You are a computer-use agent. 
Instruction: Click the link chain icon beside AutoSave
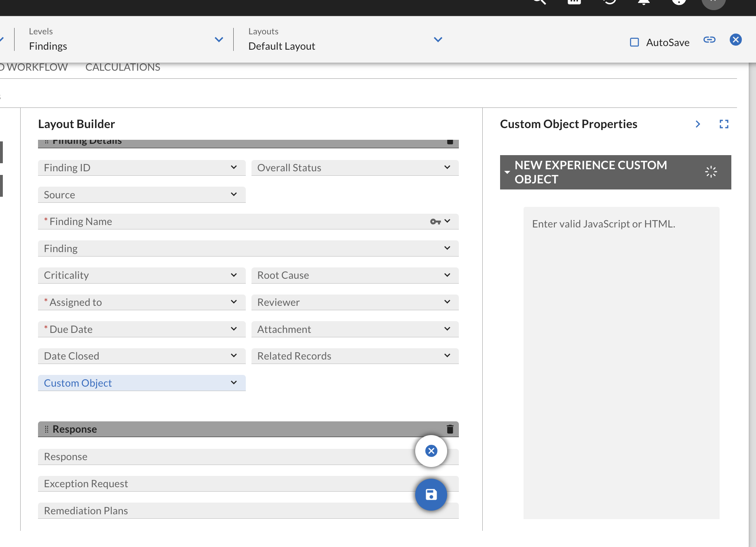709,40
